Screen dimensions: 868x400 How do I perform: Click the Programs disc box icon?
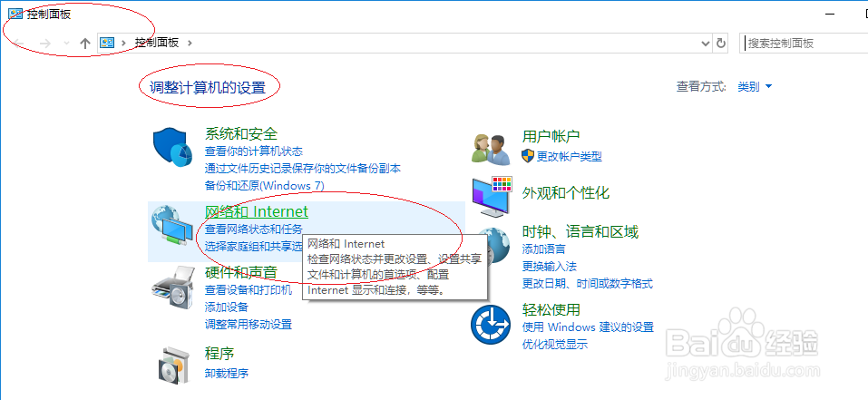(173, 366)
